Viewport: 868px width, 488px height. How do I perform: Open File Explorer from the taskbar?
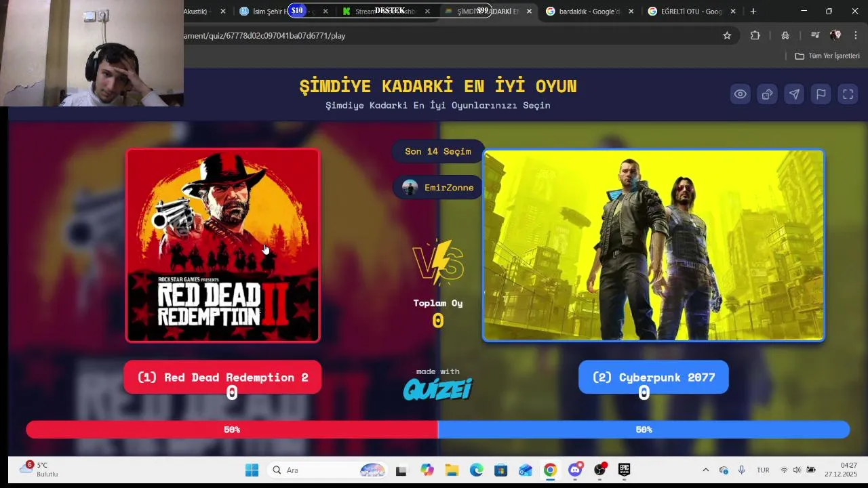(452, 470)
